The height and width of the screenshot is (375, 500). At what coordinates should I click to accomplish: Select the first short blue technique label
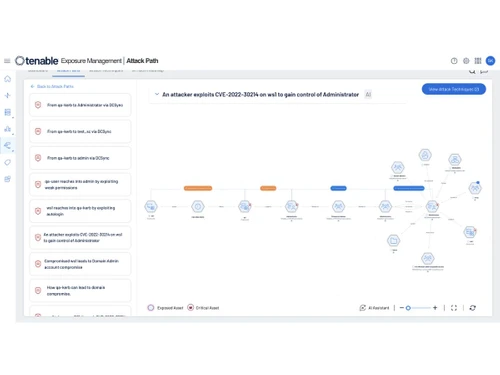point(338,188)
